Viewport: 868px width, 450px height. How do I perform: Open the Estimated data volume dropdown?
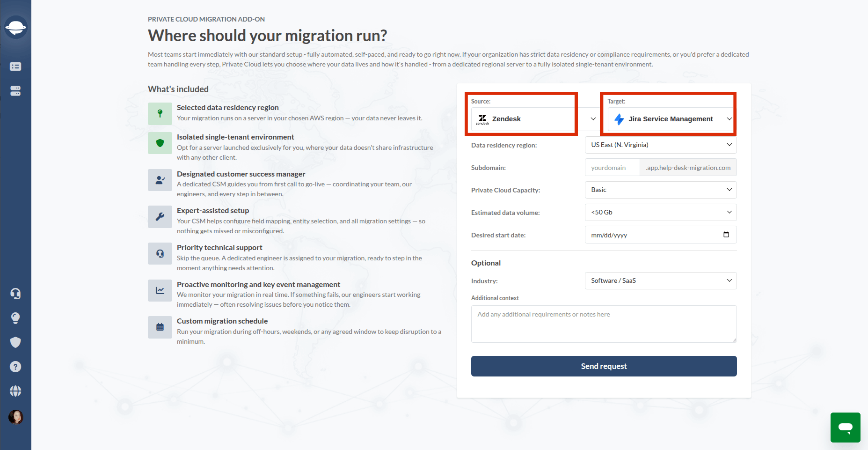[x=661, y=212]
